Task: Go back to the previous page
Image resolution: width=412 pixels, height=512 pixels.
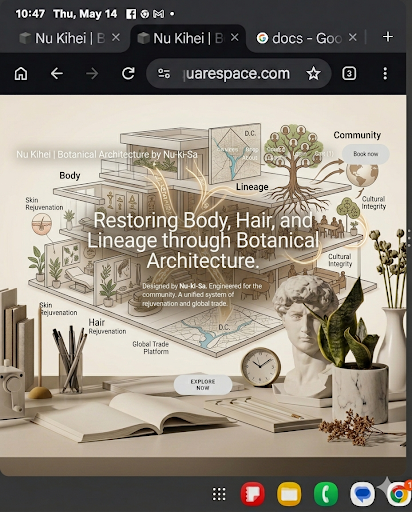Action: [57, 73]
